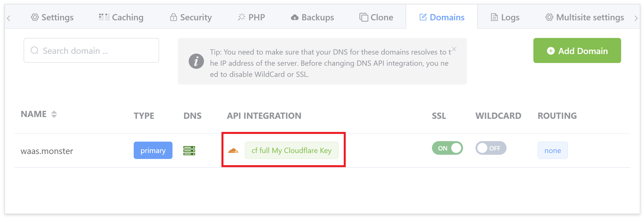The height and width of the screenshot is (218, 644).
Task: Click the Clone copy icon
Action: tap(363, 17)
